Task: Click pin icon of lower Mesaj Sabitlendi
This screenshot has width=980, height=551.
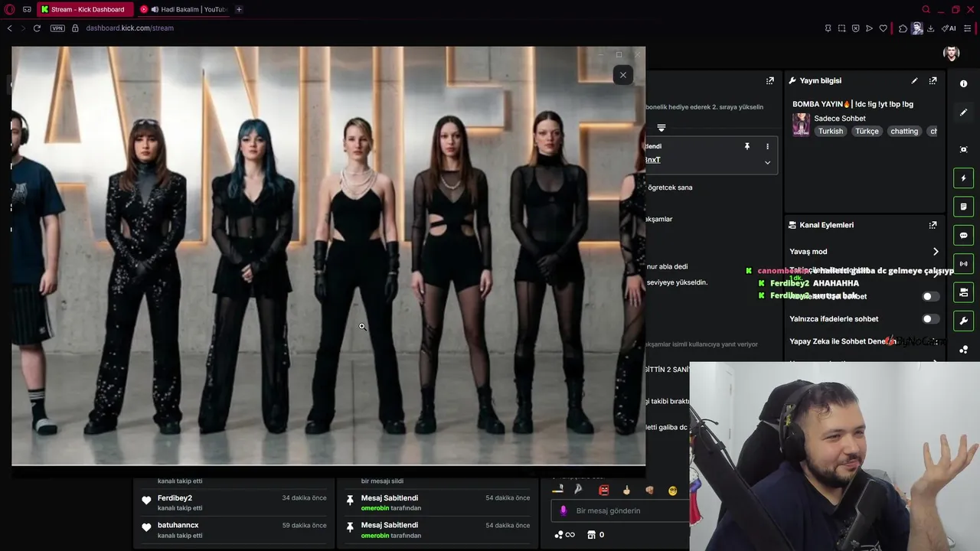Action: 350,527
